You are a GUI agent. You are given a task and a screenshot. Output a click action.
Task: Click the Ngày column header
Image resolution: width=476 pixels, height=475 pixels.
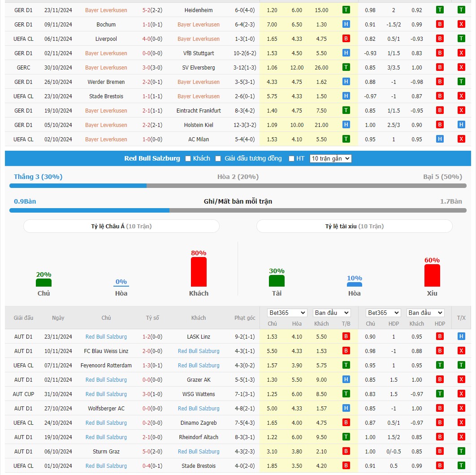[58, 318]
